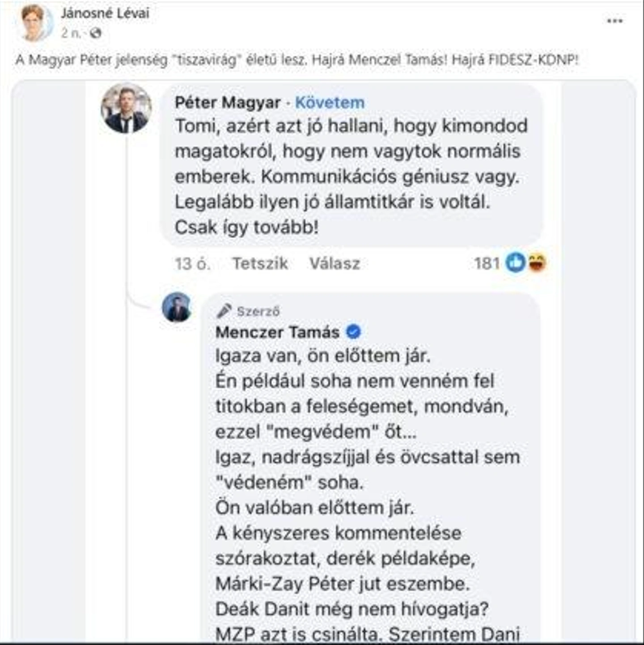The width and height of the screenshot is (644, 645).
Task: Click the post timestamp "2 n."
Action: 72,33
